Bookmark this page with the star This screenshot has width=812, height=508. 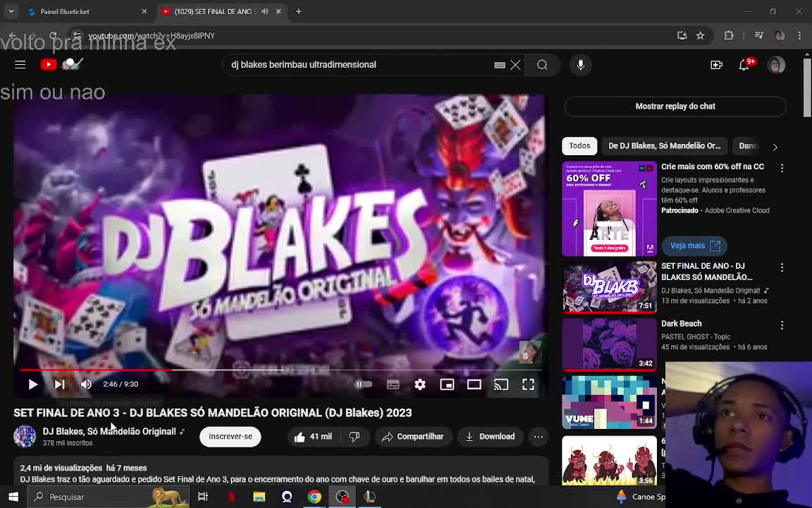[x=701, y=36]
